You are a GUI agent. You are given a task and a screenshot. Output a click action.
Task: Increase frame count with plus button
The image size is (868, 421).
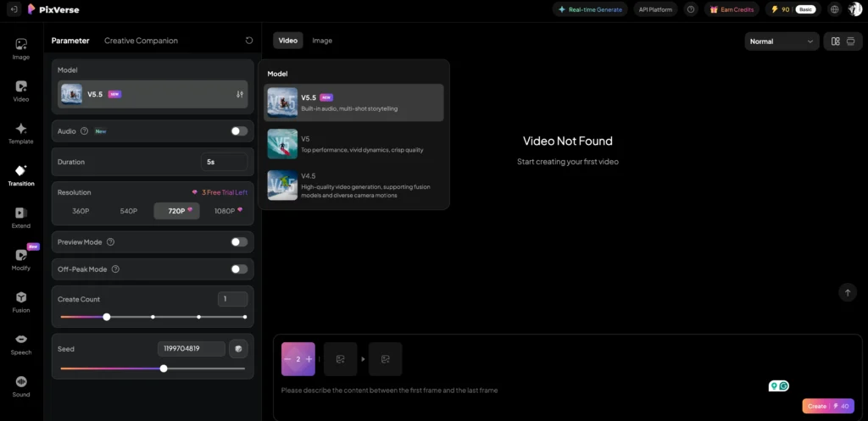(309, 359)
